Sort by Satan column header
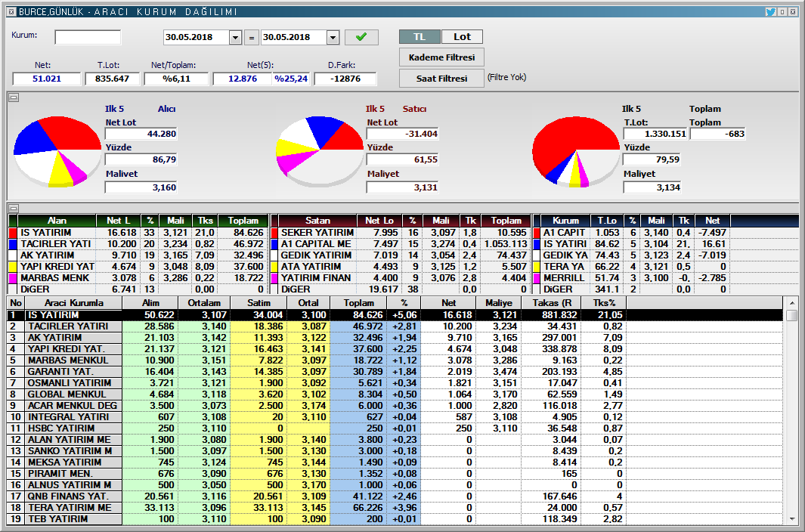This screenshot has height=532, width=805. pos(317,221)
